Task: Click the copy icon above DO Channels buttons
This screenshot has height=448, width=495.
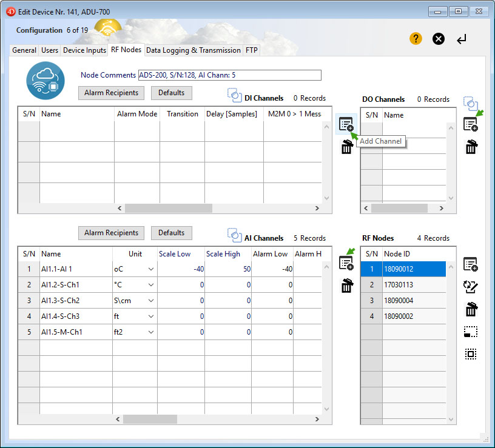Action: coord(470,104)
